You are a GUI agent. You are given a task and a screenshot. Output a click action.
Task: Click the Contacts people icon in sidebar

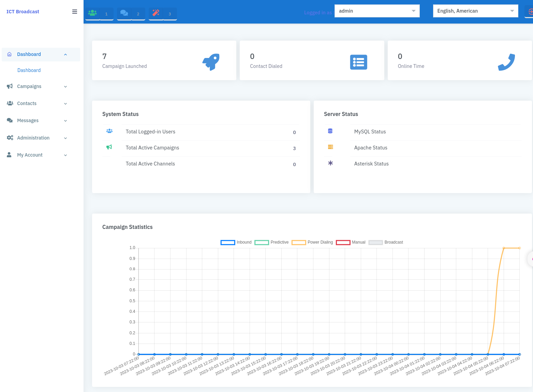(x=10, y=103)
